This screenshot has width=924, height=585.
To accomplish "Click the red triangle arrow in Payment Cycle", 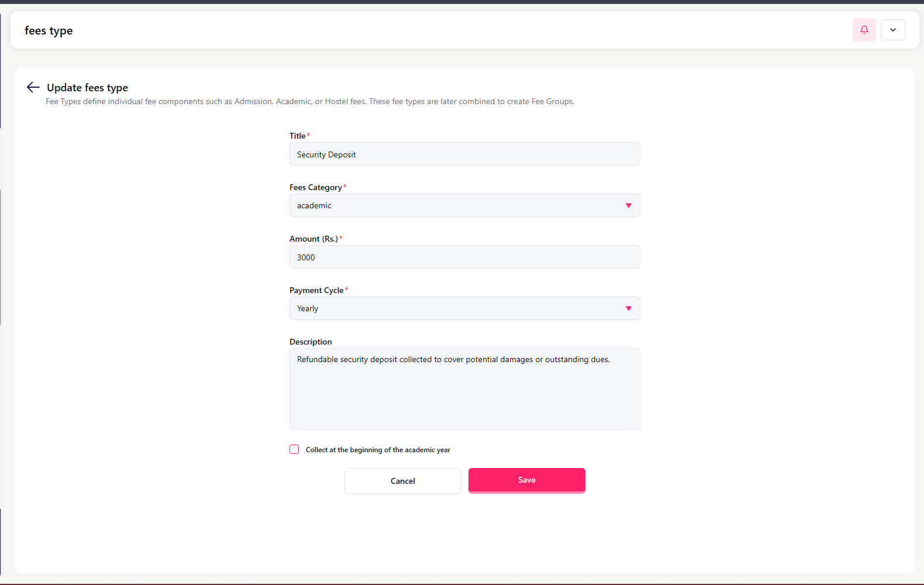I will coord(629,309).
